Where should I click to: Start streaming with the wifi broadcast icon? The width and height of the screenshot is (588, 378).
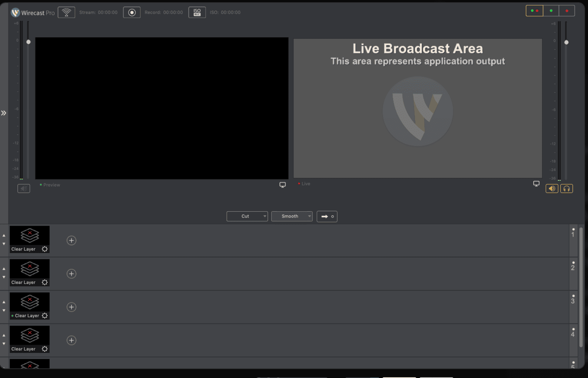click(66, 12)
